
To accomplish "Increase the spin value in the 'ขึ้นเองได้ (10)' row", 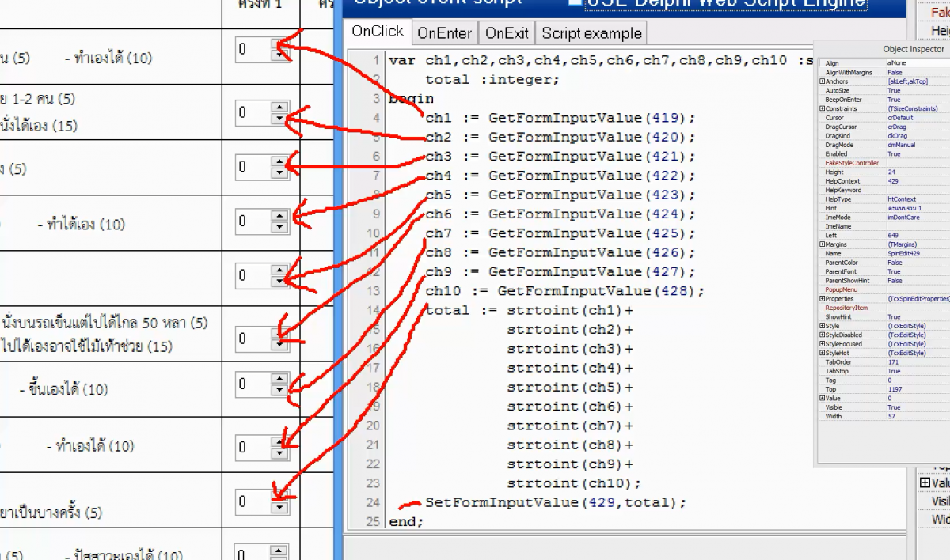I will [279, 380].
